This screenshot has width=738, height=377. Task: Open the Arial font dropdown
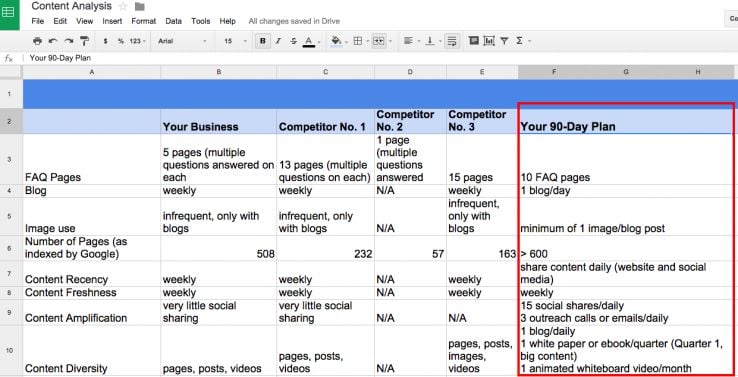coord(182,41)
